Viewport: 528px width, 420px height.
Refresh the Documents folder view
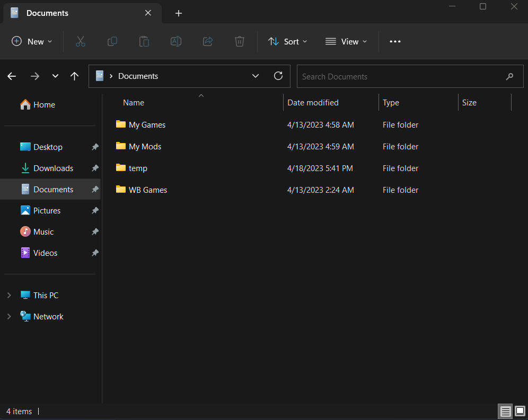click(278, 76)
